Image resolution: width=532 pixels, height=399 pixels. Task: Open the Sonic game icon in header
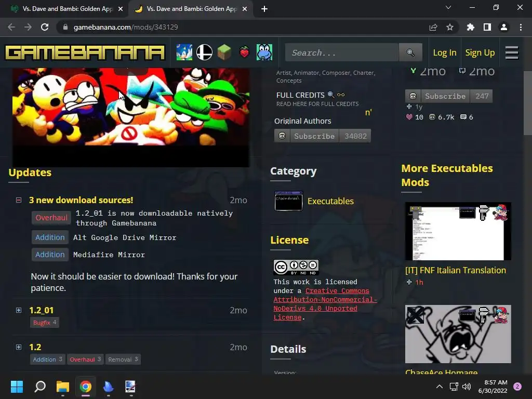184,52
